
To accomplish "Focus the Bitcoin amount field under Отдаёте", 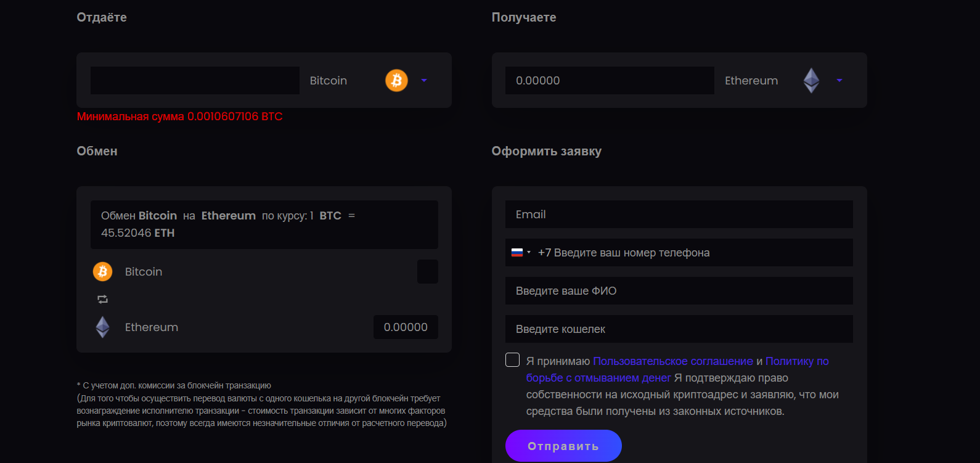I will 195,80.
